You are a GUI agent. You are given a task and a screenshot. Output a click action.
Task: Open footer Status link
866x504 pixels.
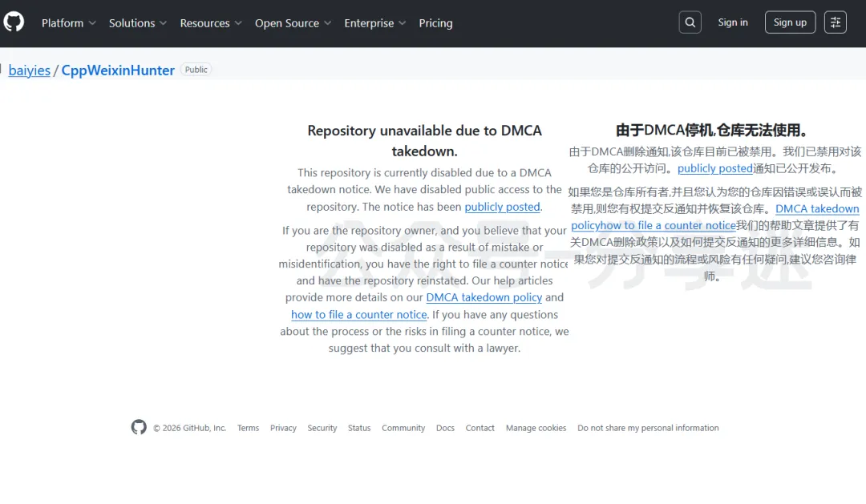pos(359,428)
